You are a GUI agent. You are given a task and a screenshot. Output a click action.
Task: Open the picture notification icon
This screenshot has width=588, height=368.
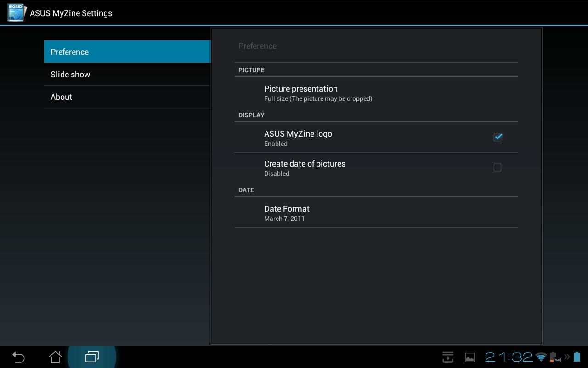click(470, 357)
